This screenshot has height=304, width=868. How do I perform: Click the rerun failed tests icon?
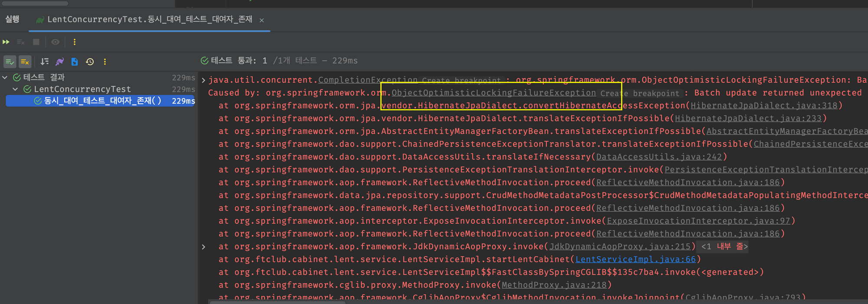(20, 42)
